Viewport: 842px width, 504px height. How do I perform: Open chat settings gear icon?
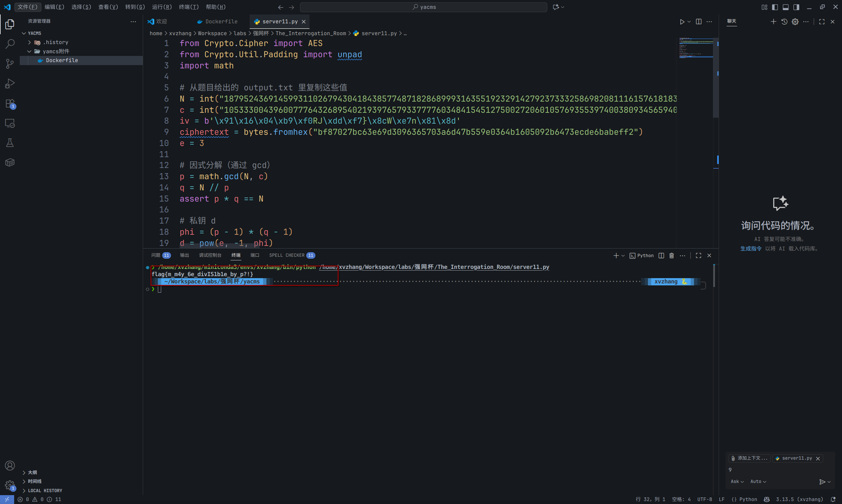coord(795,22)
